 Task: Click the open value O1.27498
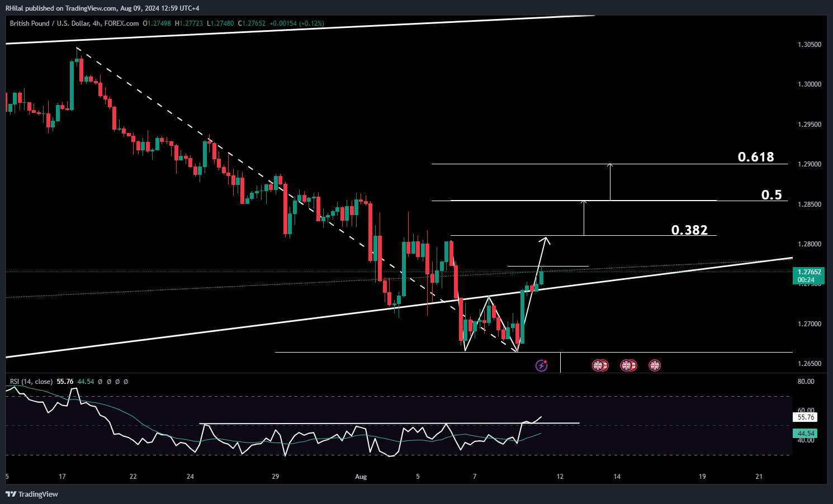157,23
